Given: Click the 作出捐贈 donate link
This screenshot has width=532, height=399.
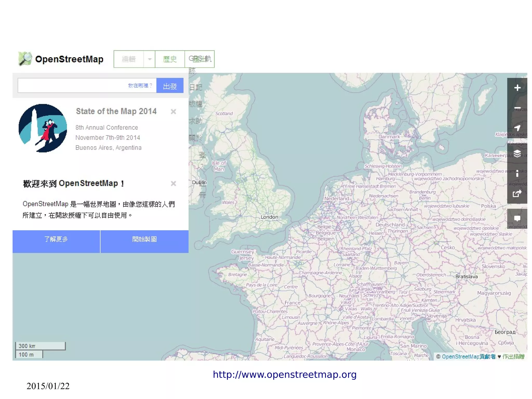Looking at the screenshot, I should click(513, 356).
